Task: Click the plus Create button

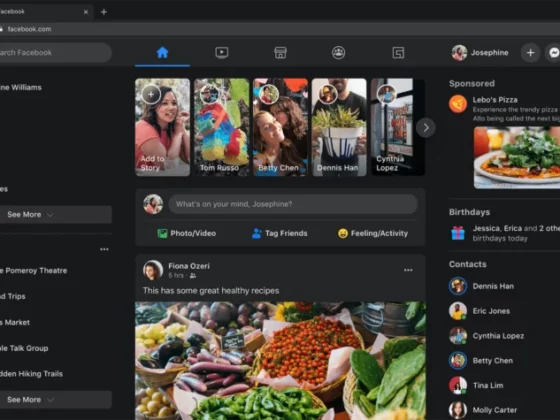Action: [530, 53]
